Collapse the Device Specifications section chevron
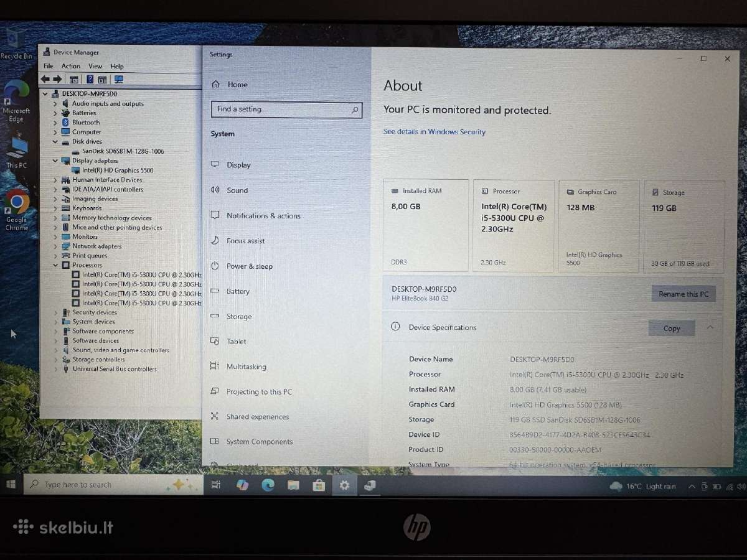Image resolution: width=747 pixels, height=560 pixels. 710,327
